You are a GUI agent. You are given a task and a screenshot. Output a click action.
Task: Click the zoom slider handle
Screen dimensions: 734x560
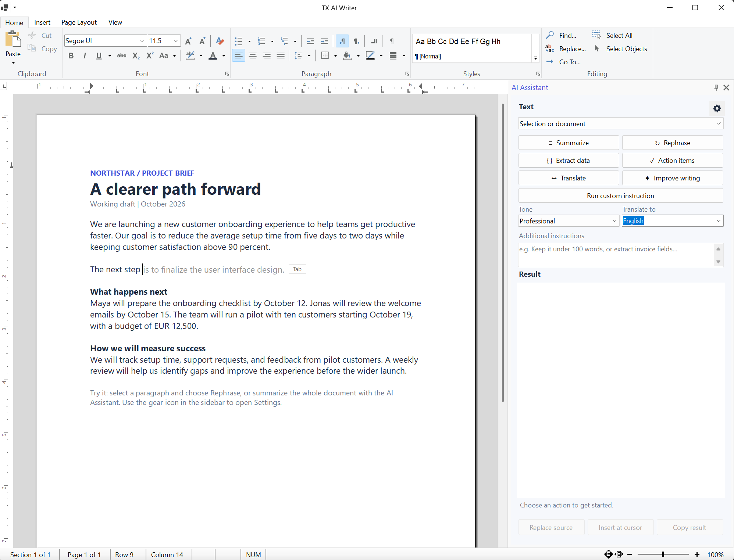point(663,554)
